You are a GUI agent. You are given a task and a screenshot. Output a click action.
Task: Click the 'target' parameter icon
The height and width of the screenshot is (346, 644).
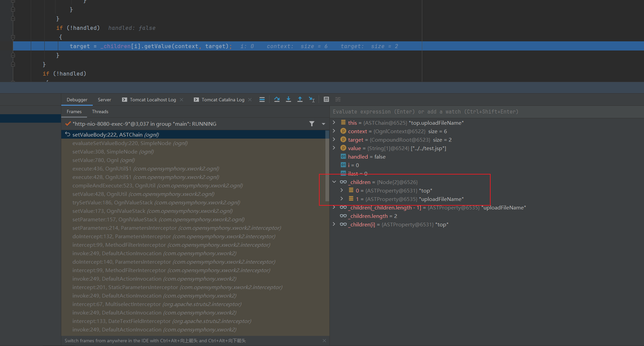click(343, 140)
